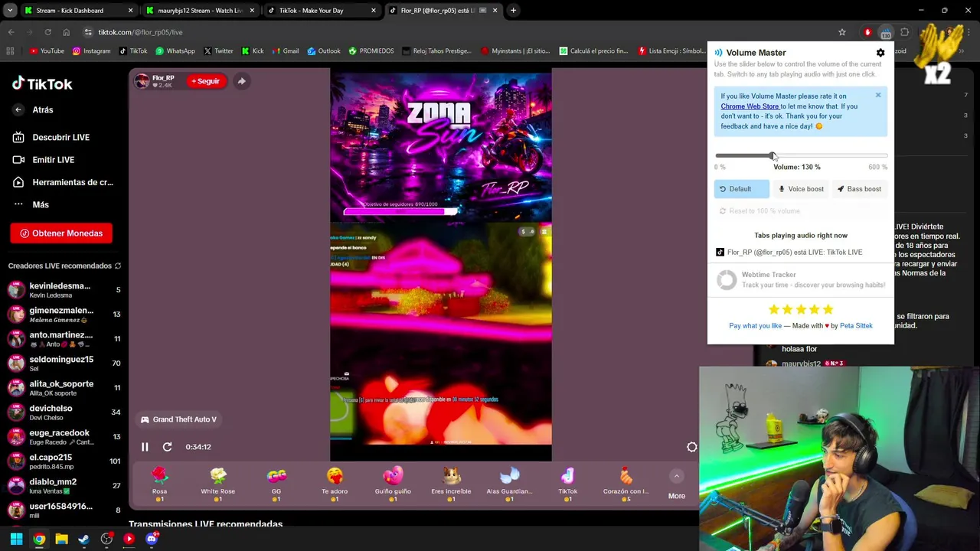Enable Voice boost mode
The image size is (980, 551).
click(801, 189)
